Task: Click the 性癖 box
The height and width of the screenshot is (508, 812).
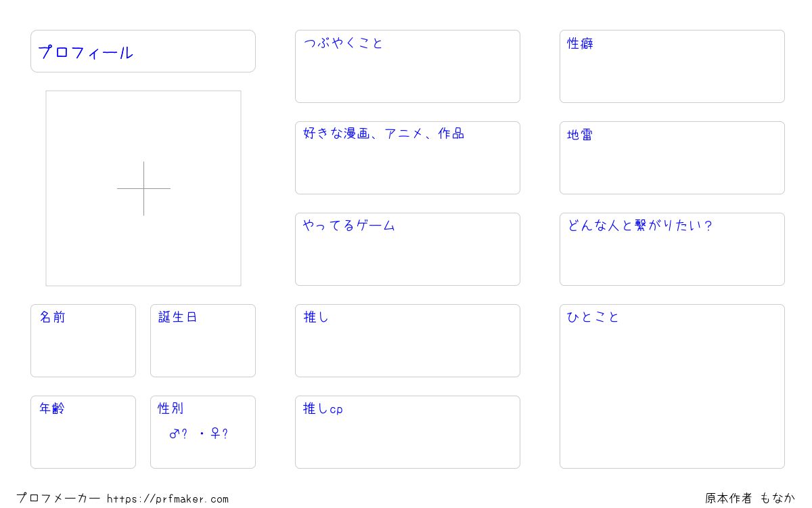Action: tap(672, 66)
